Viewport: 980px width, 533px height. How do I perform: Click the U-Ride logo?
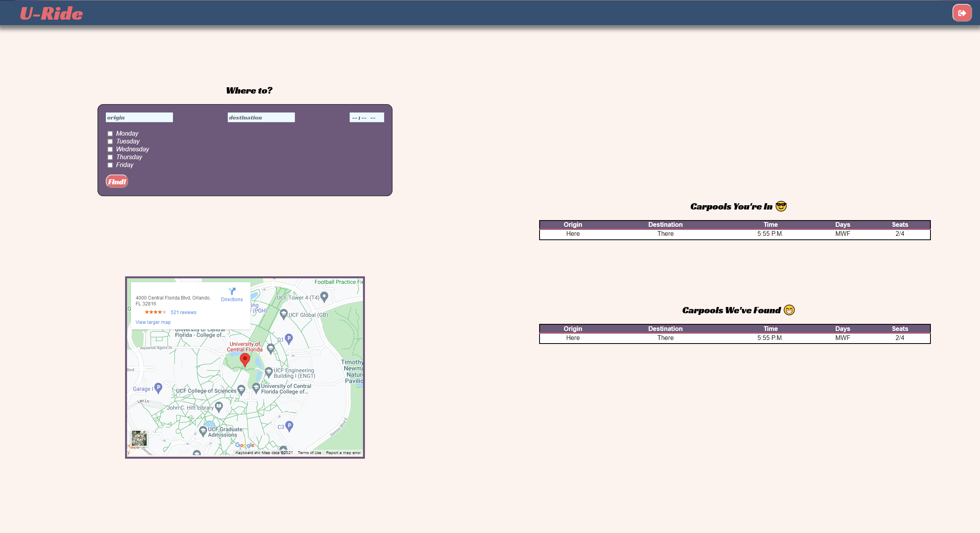(52, 14)
